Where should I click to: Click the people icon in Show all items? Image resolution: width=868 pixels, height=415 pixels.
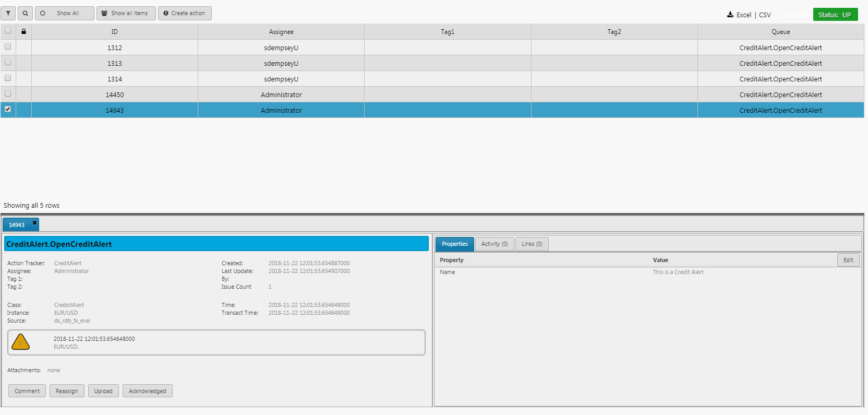(x=104, y=13)
